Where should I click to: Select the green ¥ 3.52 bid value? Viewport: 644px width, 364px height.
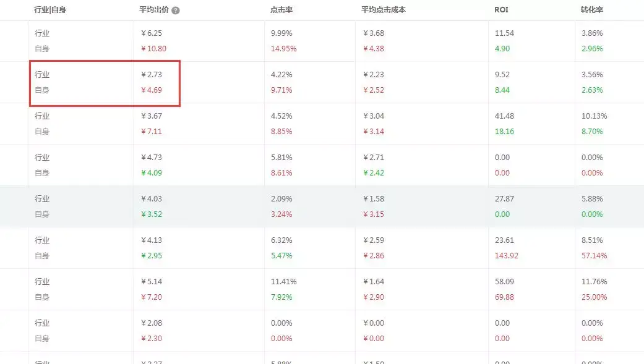[152, 214]
